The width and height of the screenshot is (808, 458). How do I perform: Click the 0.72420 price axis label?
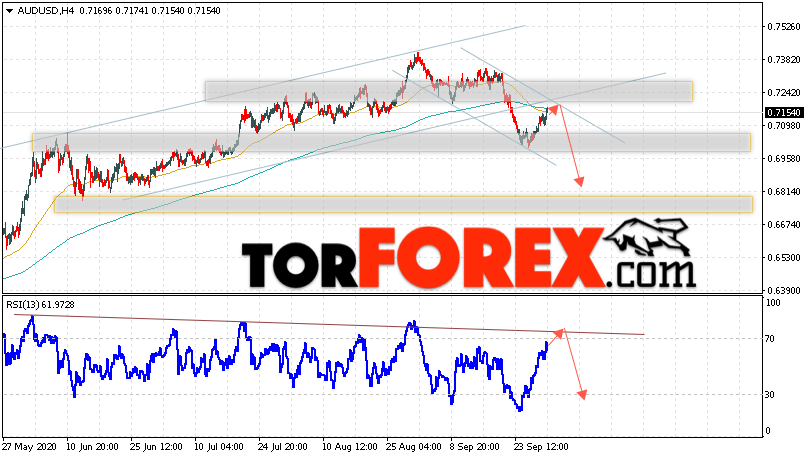784,93
